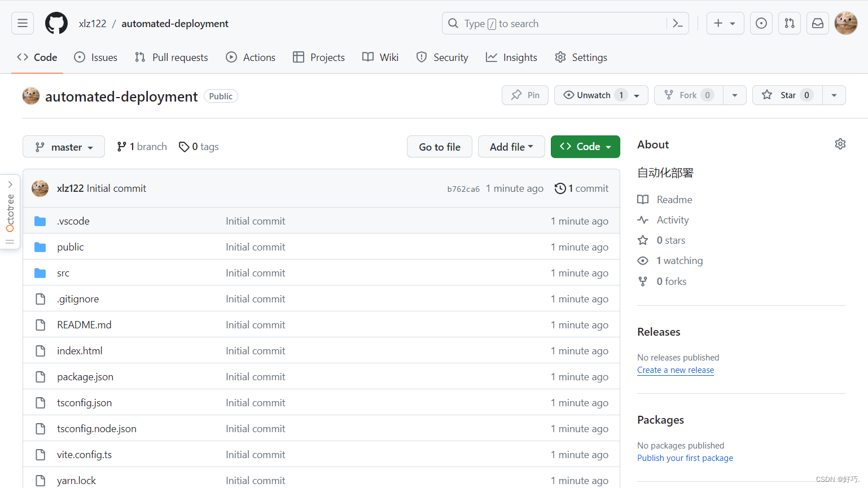Switch to the Projects tab

click(x=319, y=58)
